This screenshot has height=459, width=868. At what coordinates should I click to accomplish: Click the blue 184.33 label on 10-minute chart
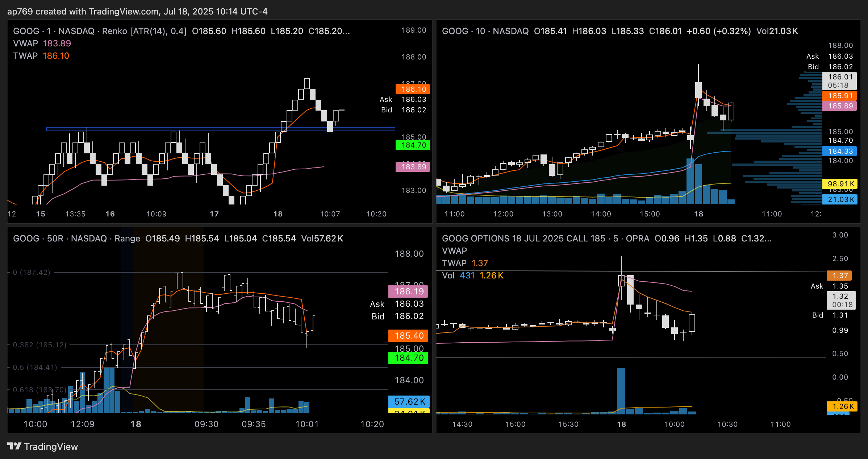click(x=839, y=151)
